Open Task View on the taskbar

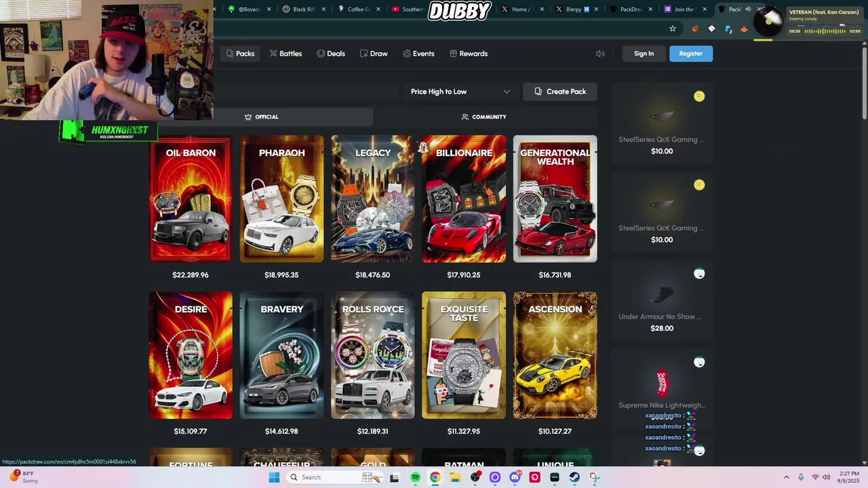(394, 477)
